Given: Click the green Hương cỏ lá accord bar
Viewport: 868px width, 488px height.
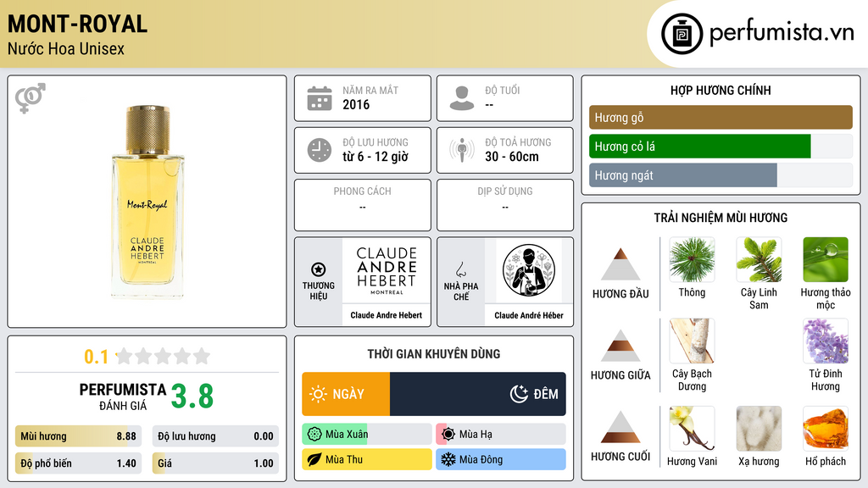Looking at the screenshot, I should 699,146.
